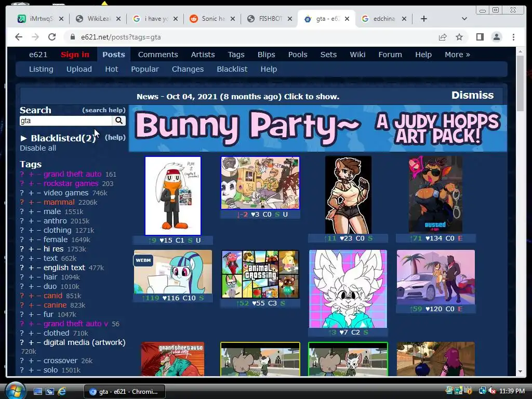Close the WikiLeaks tab

point(118,19)
